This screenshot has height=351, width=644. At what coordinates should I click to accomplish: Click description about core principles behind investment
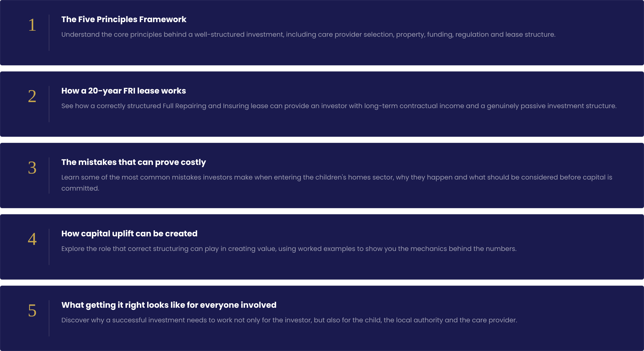pos(308,34)
